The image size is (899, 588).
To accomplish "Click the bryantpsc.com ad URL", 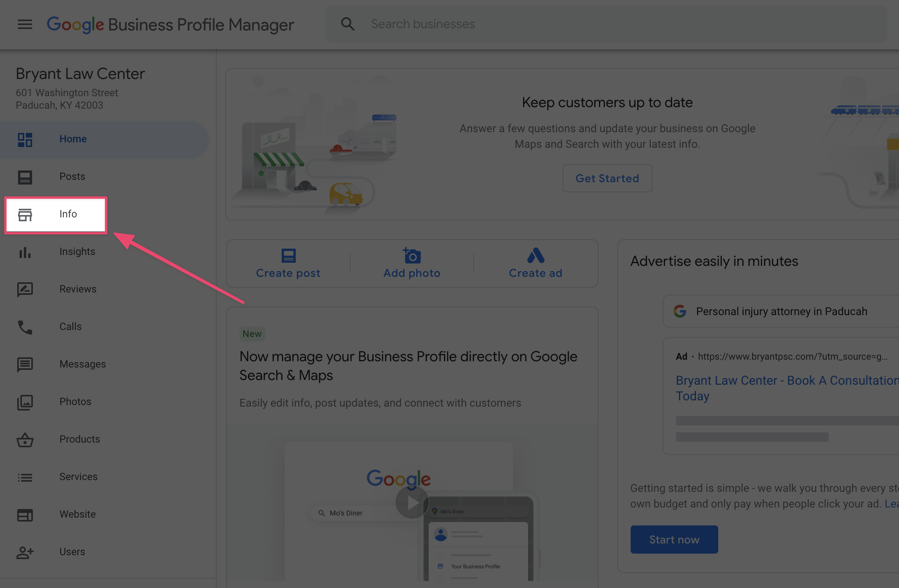I will point(793,357).
